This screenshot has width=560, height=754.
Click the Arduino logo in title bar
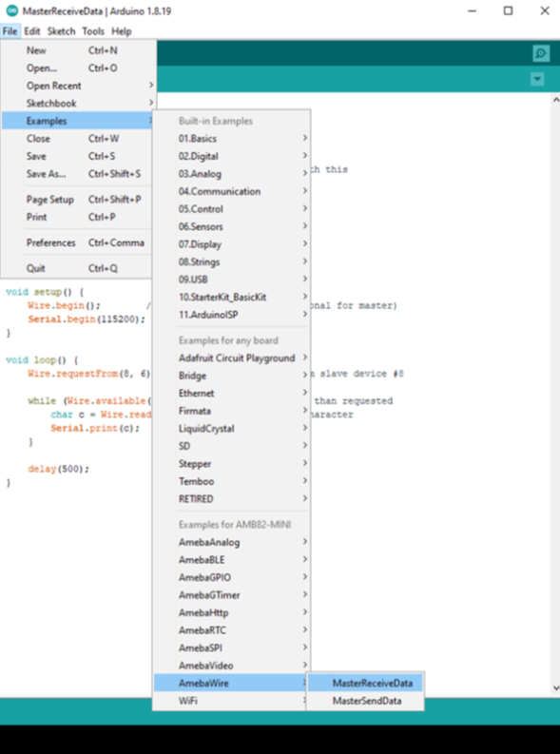pos(12,10)
